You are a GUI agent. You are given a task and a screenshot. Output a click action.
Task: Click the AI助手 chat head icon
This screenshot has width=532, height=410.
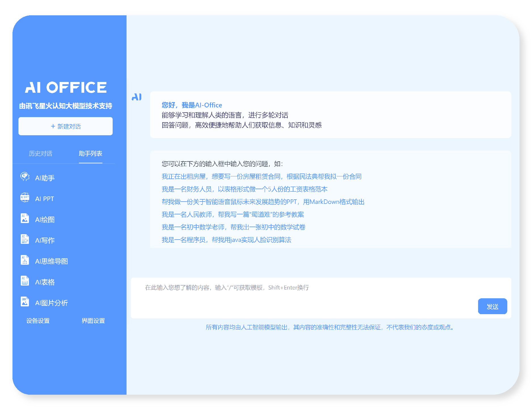coord(25,177)
